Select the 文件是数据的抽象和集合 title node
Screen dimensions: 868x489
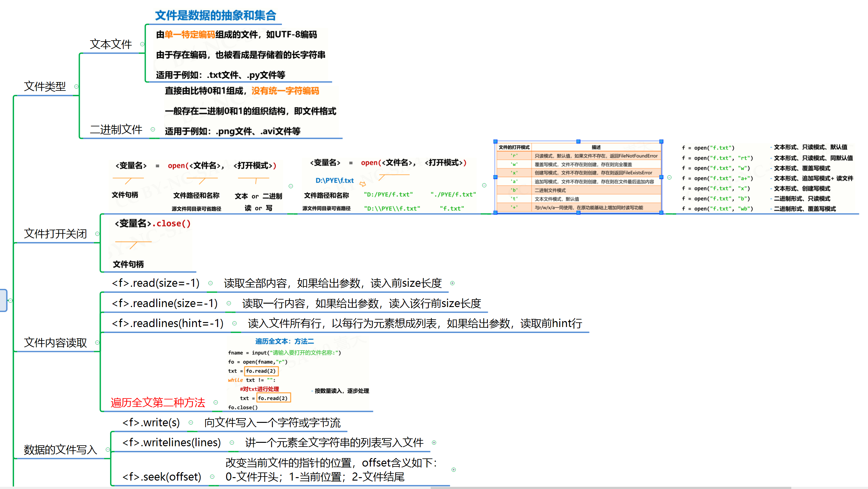tap(217, 15)
